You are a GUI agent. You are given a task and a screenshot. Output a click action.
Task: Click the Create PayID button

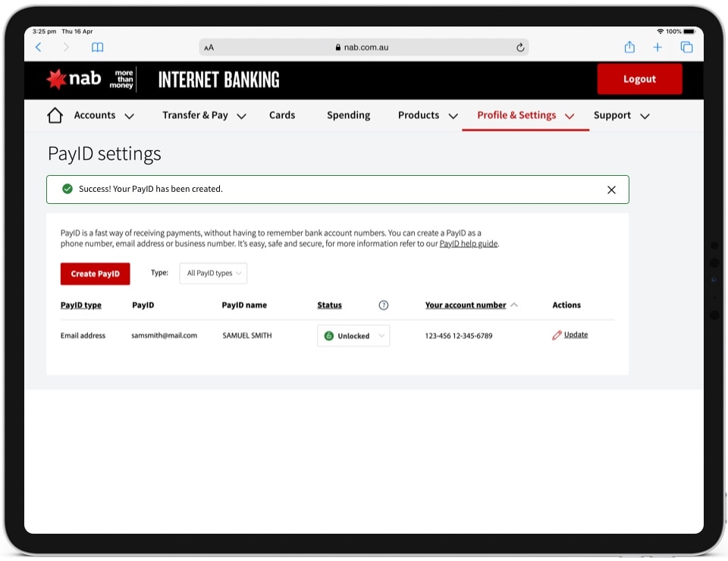click(x=95, y=274)
